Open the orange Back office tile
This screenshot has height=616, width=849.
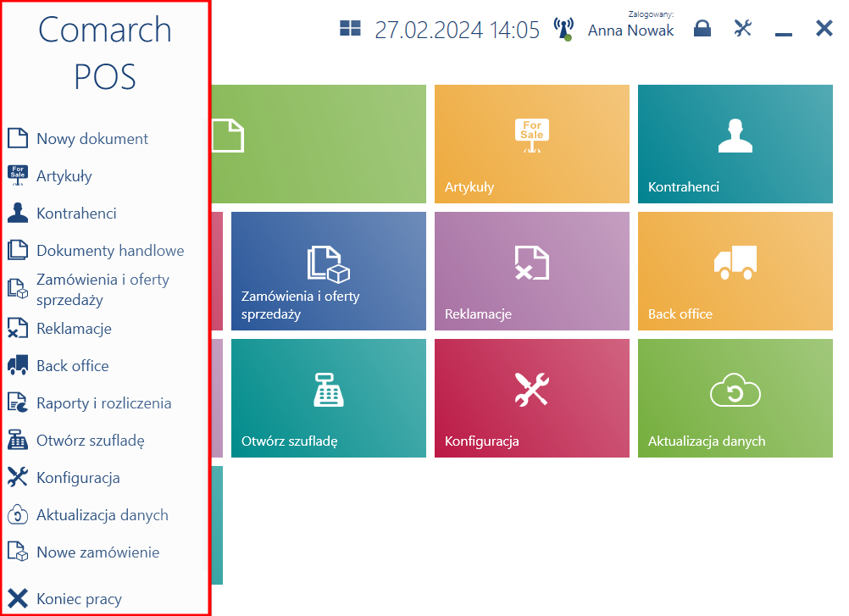click(x=735, y=271)
